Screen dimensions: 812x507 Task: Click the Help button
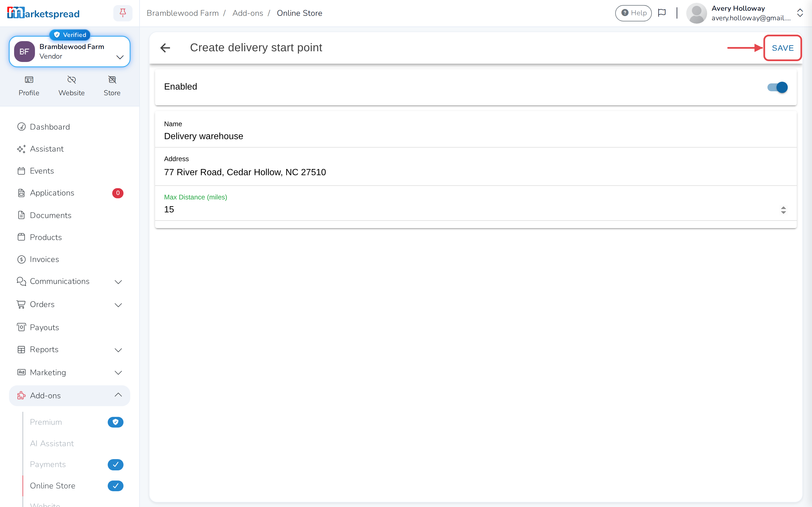633,13
